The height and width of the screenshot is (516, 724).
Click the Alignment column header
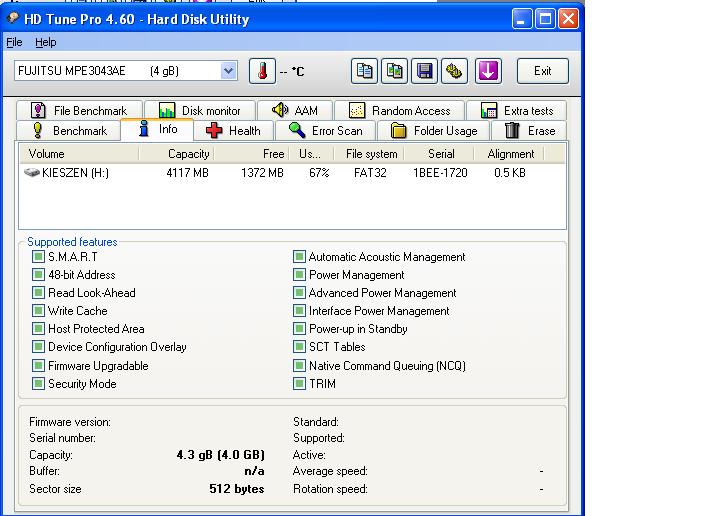click(x=510, y=154)
